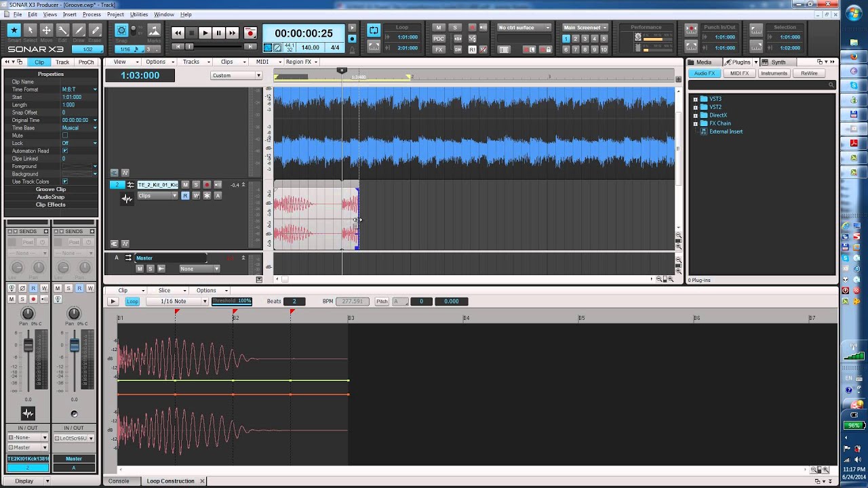Open Master bus output None dropdown
The height and width of the screenshot is (488, 868).
click(x=199, y=268)
